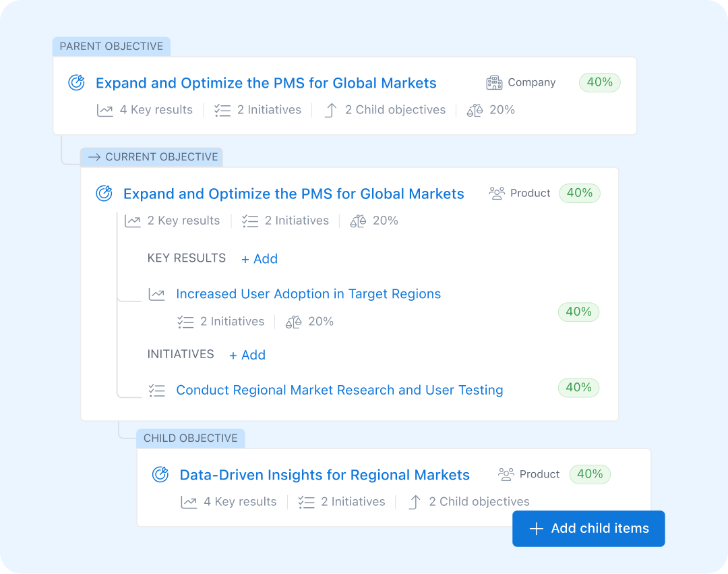Add a new key result
This screenshot has width=728, height=574.
point(260,259)
